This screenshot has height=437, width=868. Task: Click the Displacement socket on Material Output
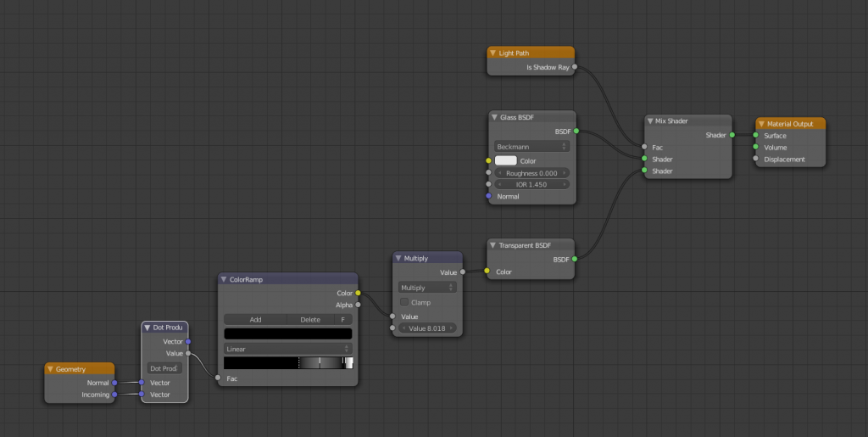(x=755, y=159)
